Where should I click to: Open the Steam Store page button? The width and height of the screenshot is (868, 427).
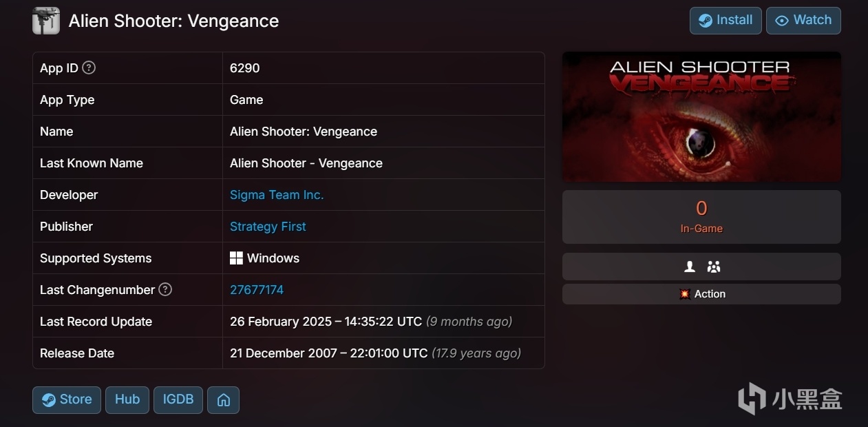point(67,399)
